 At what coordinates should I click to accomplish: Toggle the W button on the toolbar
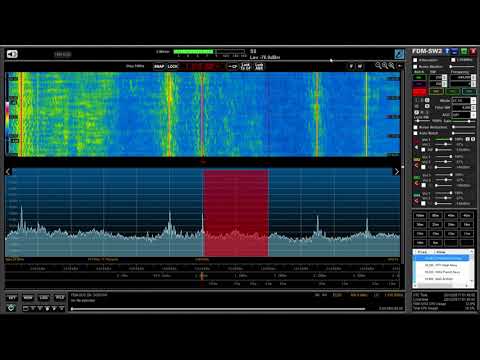[360, 66]
